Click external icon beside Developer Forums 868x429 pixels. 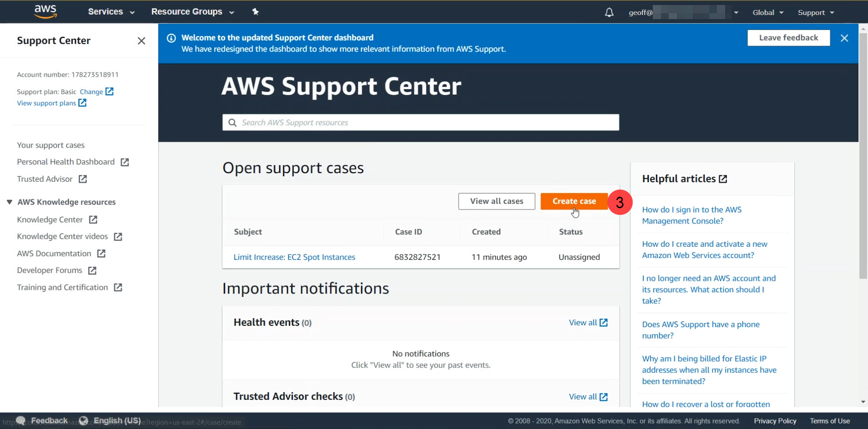click(92, 270)
